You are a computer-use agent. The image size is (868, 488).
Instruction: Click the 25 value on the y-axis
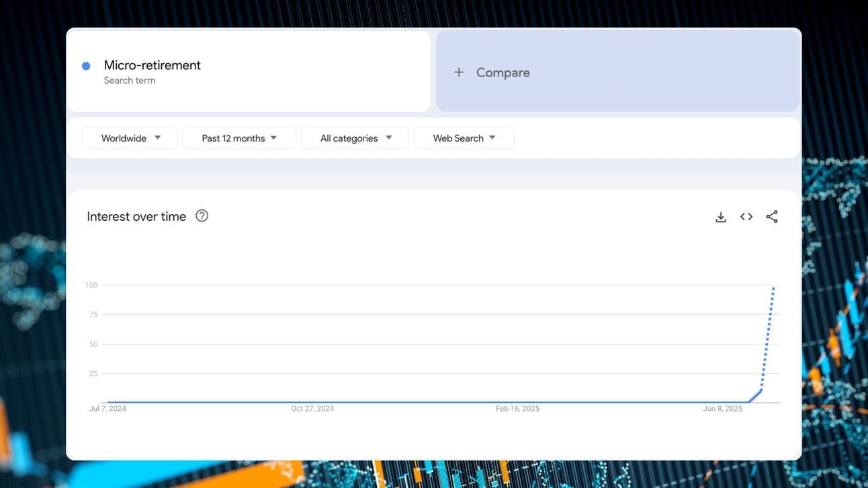(93, 374)
